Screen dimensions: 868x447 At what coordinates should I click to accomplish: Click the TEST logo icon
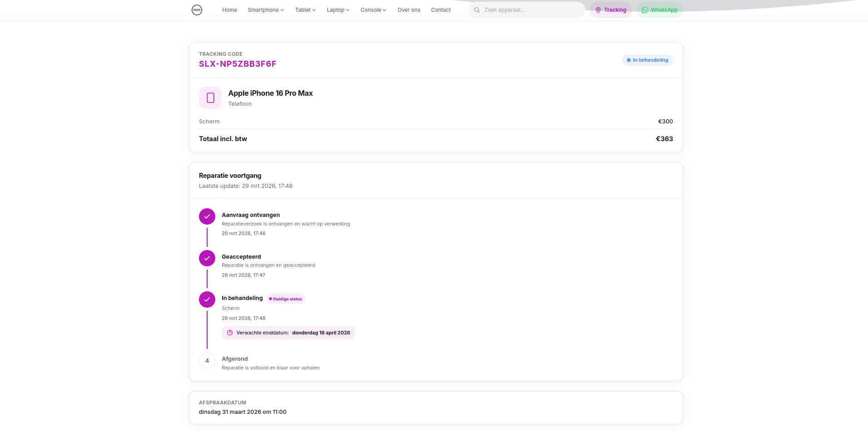coord(197,10)
